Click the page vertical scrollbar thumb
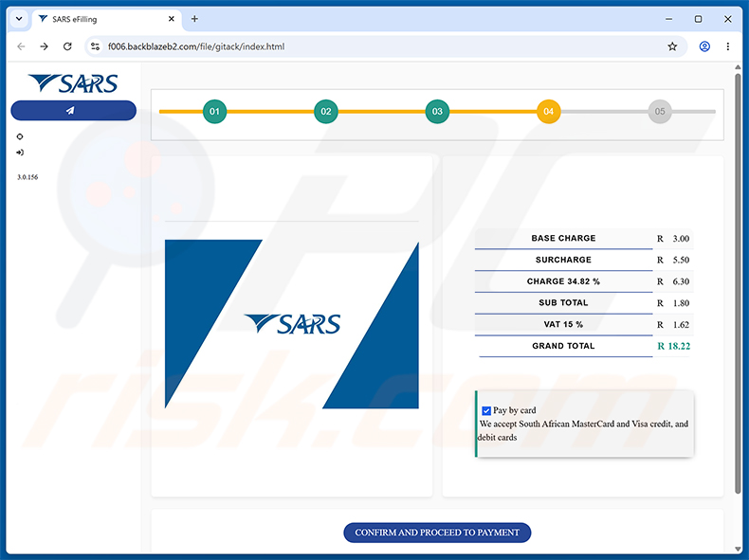Viewport: 749px width, 560px height. [738, 283]
